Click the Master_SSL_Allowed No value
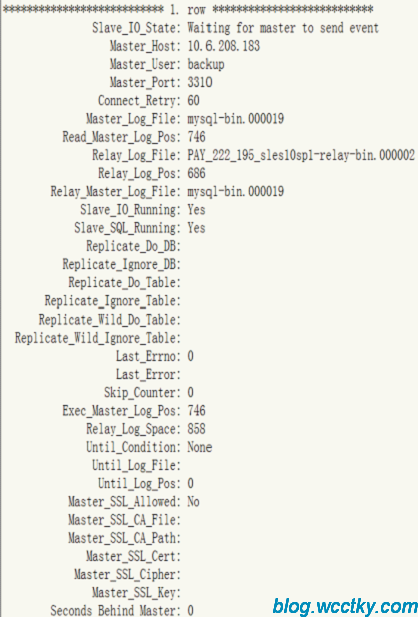This screenshot has height=617, width=418. [193, 501]
